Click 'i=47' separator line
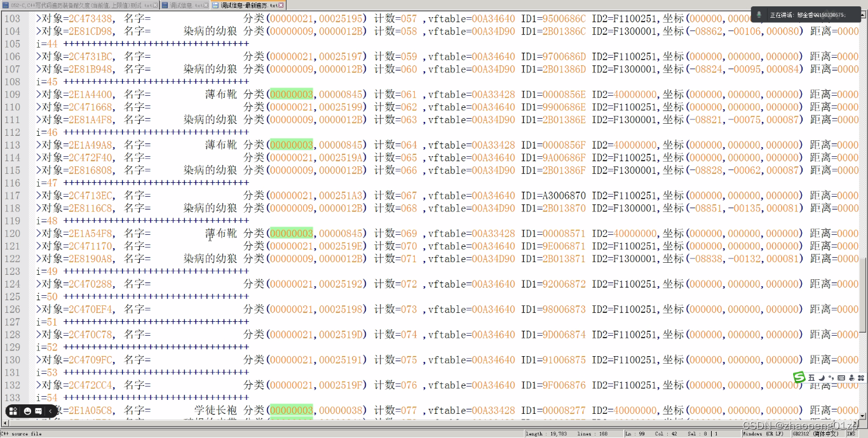Viewport: 868px width, 438px height. pyautogui.click(x=142, y=183)
